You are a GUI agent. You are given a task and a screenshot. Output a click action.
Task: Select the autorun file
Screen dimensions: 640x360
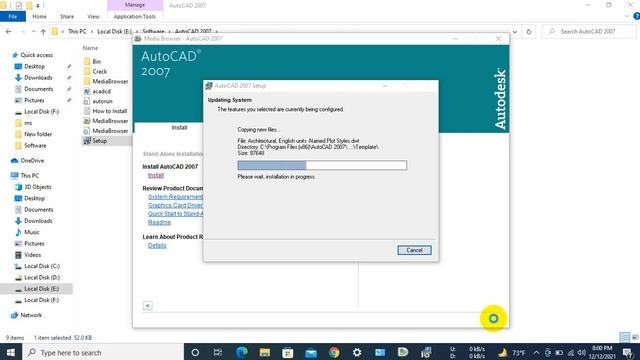coord(102,101)
